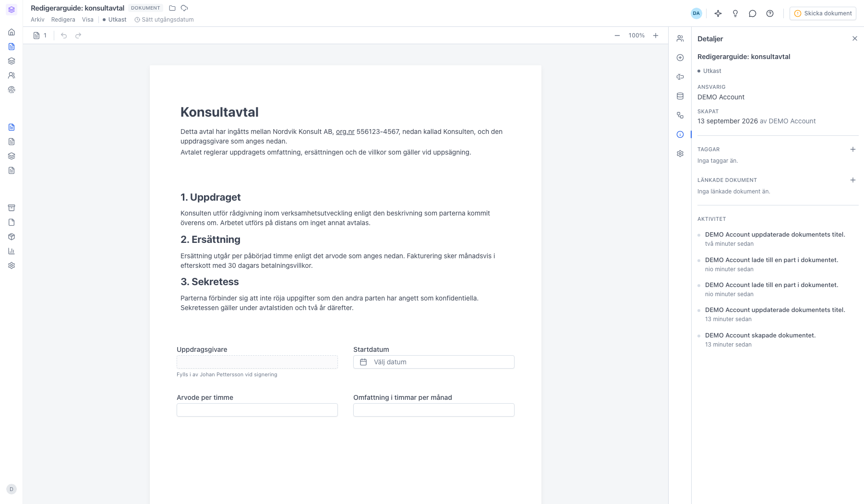Open the help question mark icon
Viewport: 864px width, 504px height.
click(770, 13)
